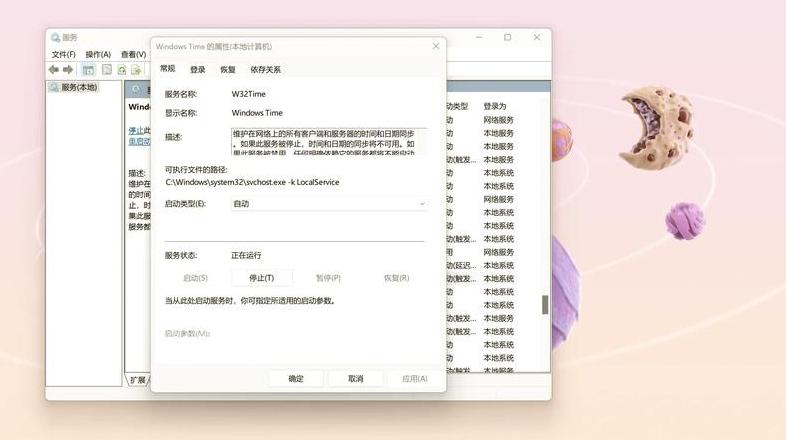This screenshot has height=440, width=786.
Task: Click the dialog title Windows Time 的属性
Action: pos(214,46)
